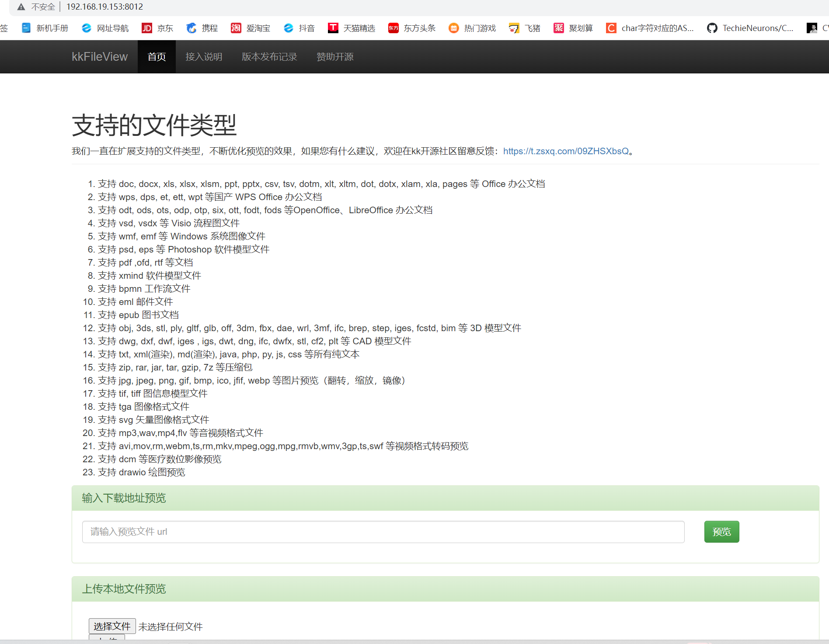The image size is (829, 644).
Task: Switch to the 接入说明 nav item
Action: 203,56
